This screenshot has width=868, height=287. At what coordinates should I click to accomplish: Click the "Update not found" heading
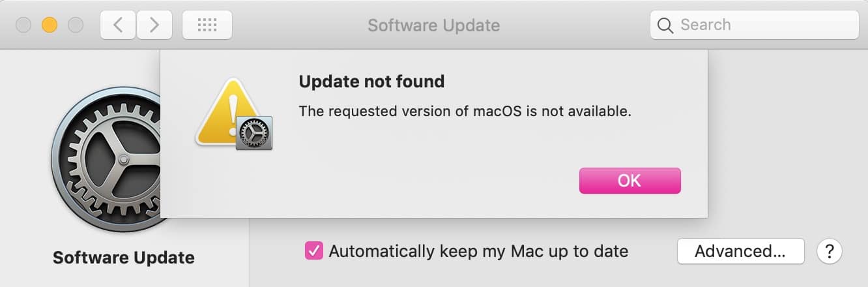(371, 82)
